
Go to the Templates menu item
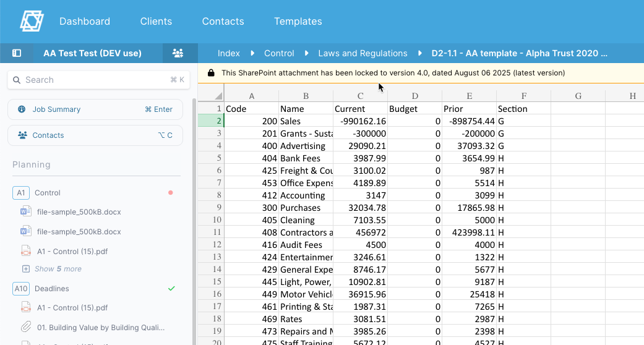(298, 21)
